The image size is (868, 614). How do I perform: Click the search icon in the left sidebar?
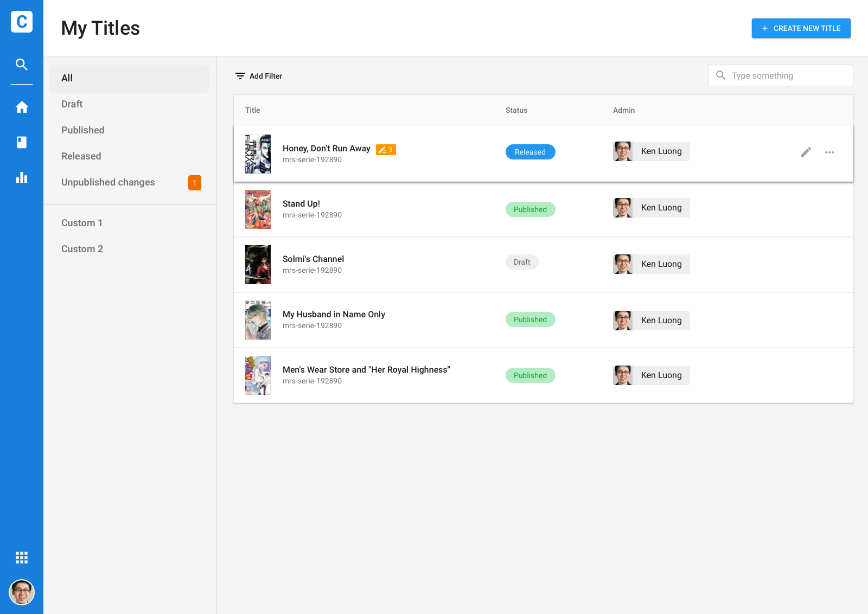click(x=22, y=65)
